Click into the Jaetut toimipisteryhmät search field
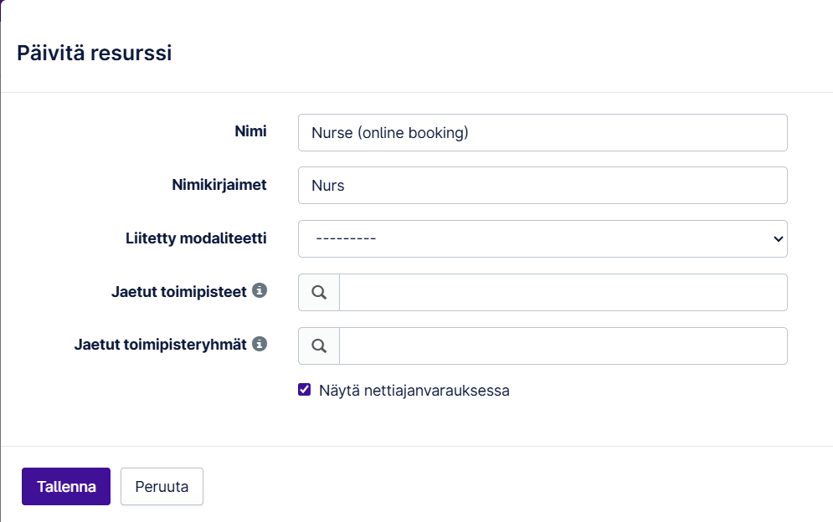Screen dimensions: 833x522 point(563,346)
